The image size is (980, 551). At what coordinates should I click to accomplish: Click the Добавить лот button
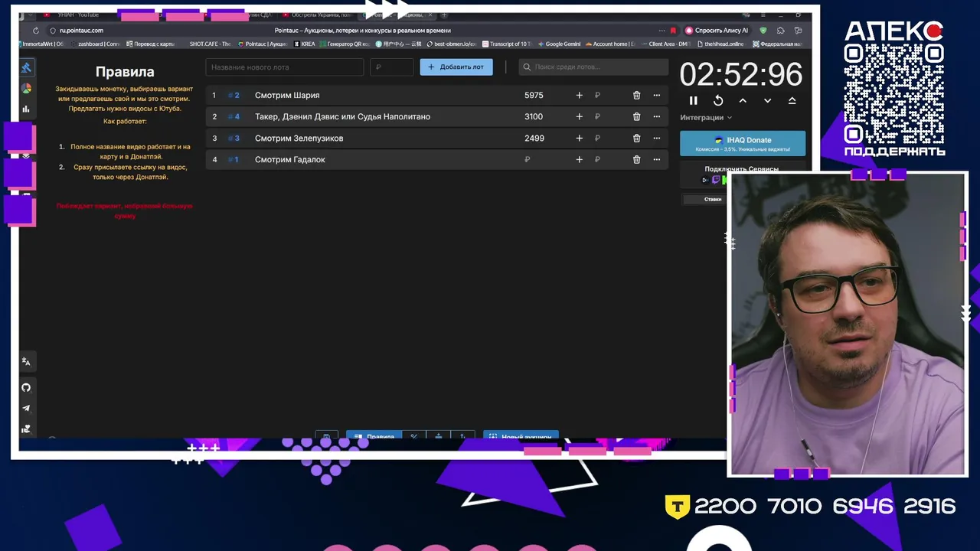tap(456, 67)
